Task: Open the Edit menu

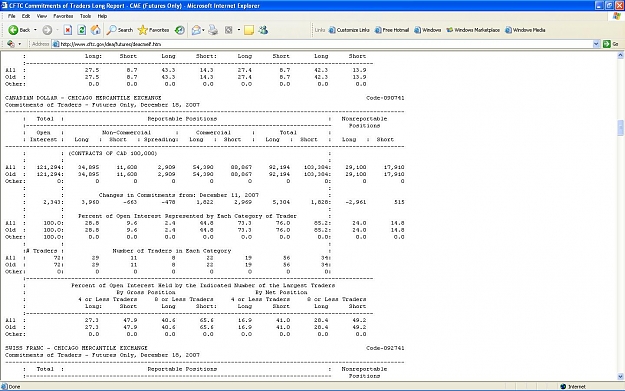Action: click(26, 16)
